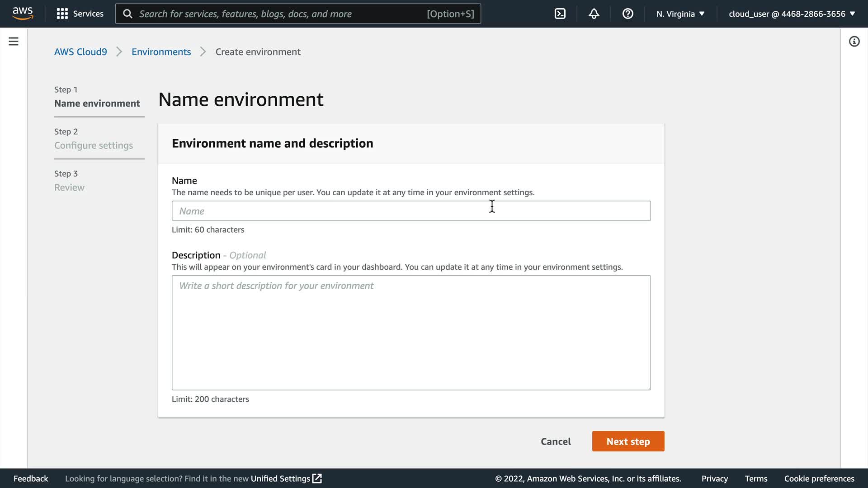Open Cookie preferences in the footer
Viewport: 868px width, 488px height.
(x=819, y=479)
